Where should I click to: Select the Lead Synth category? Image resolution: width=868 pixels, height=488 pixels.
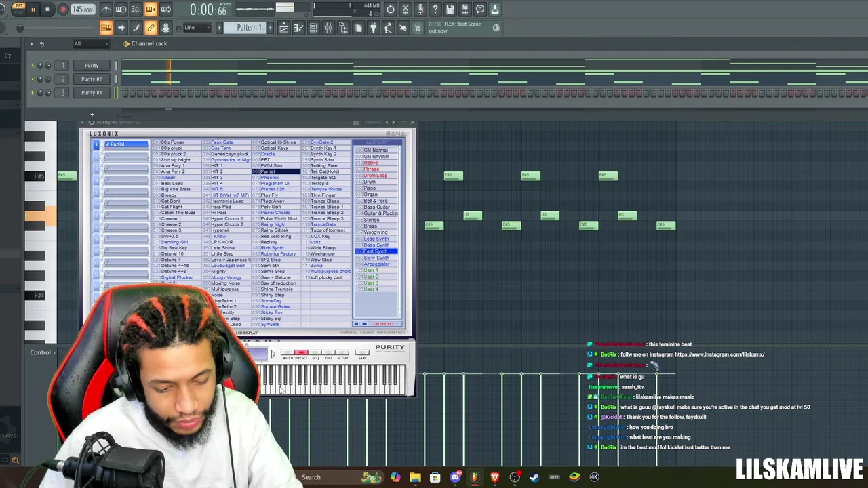point(376,239)
